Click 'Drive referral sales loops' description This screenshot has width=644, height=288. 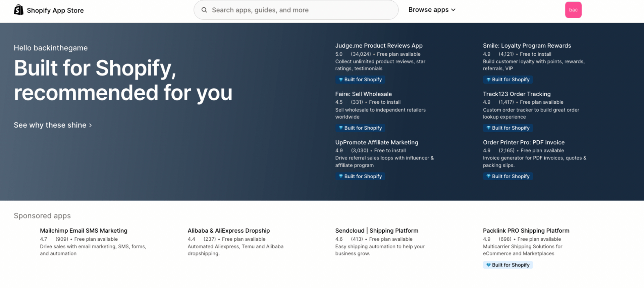click(384, 161)
